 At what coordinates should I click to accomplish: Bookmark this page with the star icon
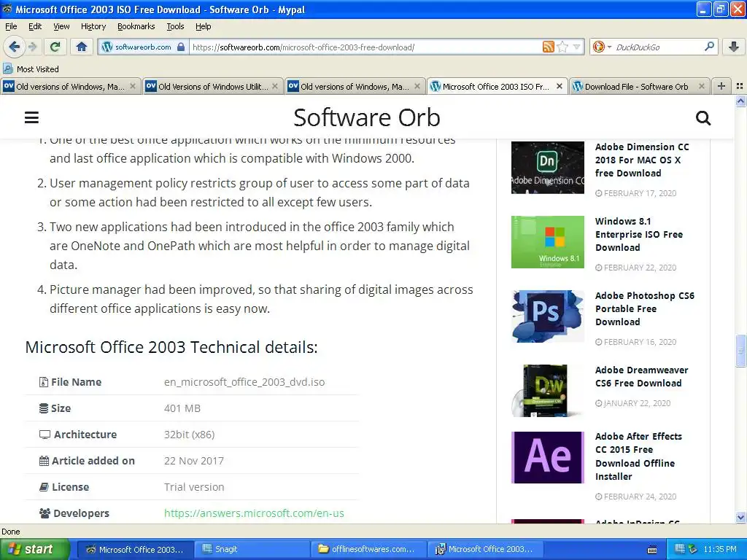pyautogui.click(x=562, y=47)
